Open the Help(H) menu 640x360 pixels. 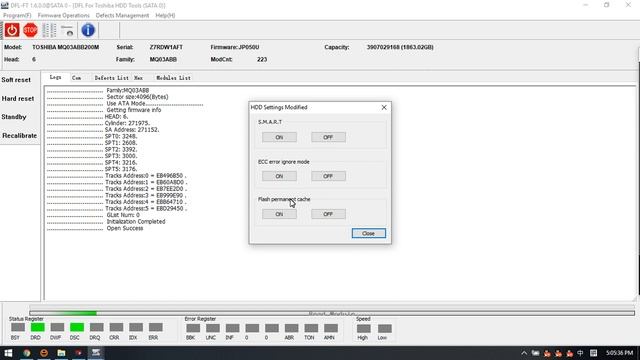coord(165,15)
